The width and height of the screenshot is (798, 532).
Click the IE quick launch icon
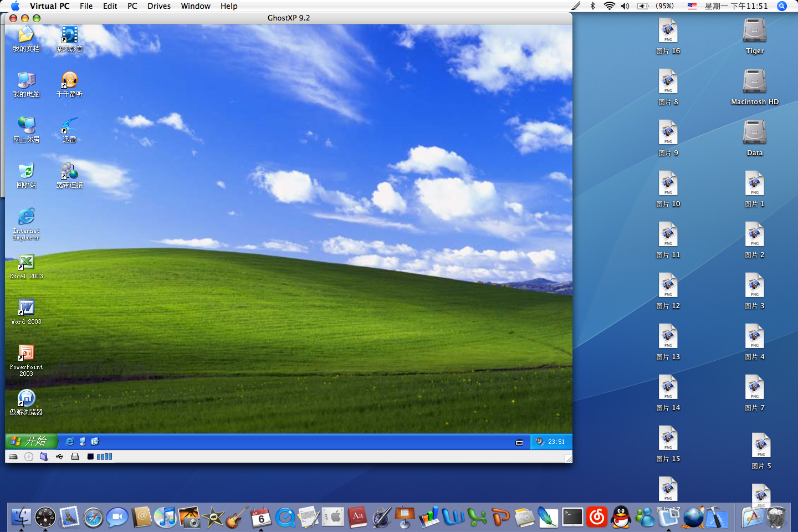click(69, 442)
